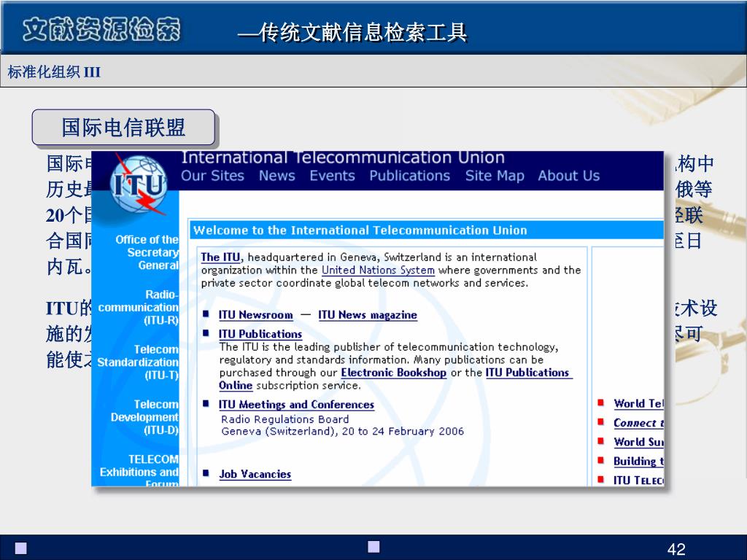
Task: Click the blue bullet beside ITU Newsroom
Action: [206, 314]
